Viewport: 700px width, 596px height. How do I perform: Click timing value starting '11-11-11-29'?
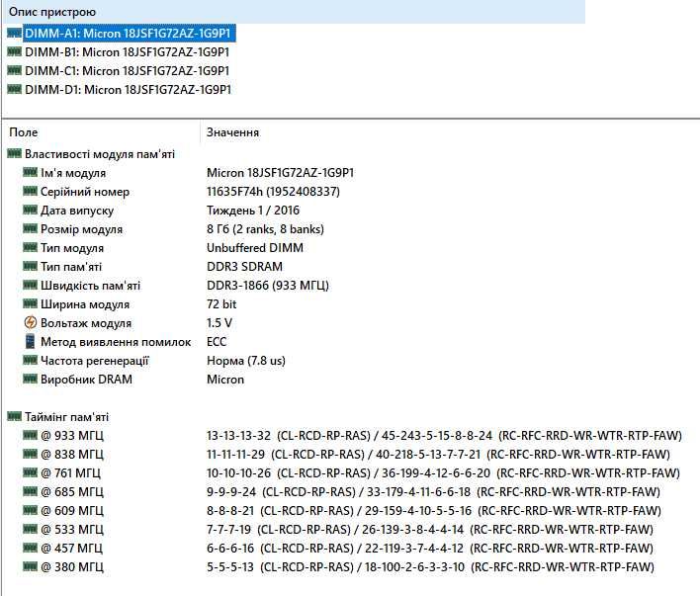click(x=438, y=454)
